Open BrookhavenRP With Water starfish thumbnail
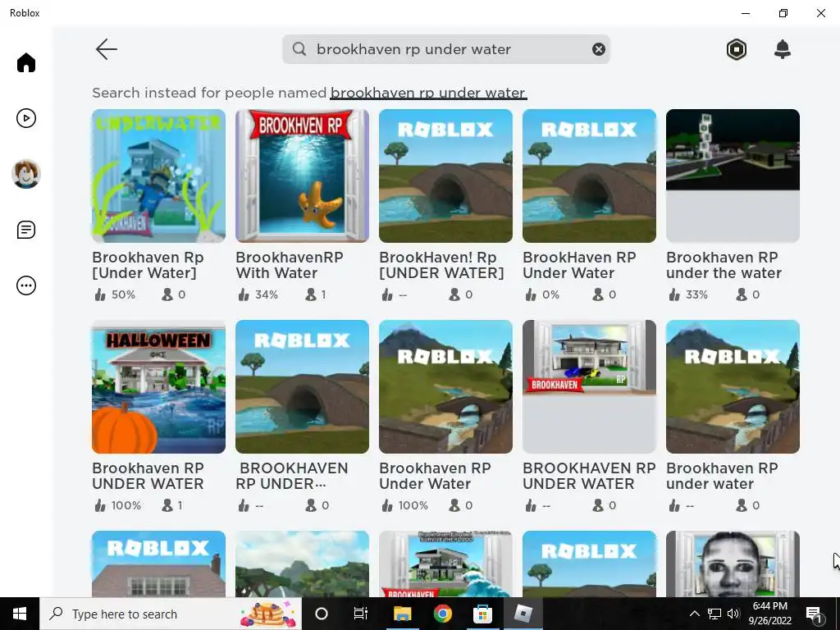The image size is (840, 630). [x=302, y=176]
